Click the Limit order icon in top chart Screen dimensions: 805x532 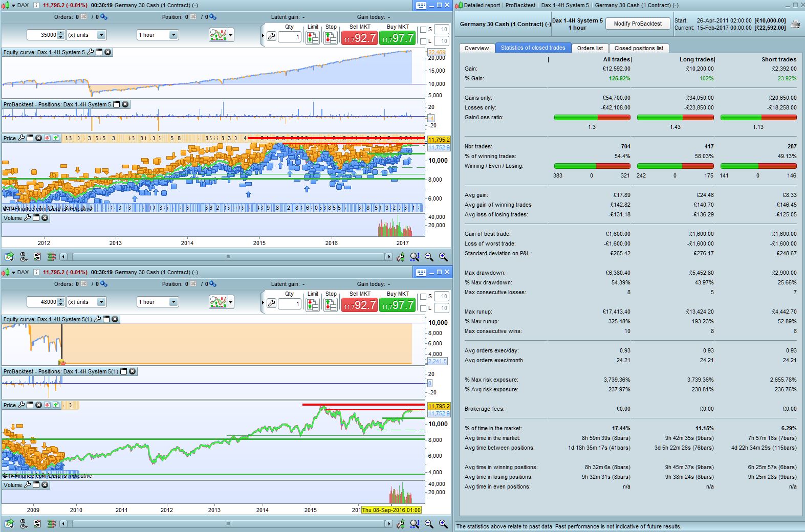pyautogui.click(x=313, y=37)
